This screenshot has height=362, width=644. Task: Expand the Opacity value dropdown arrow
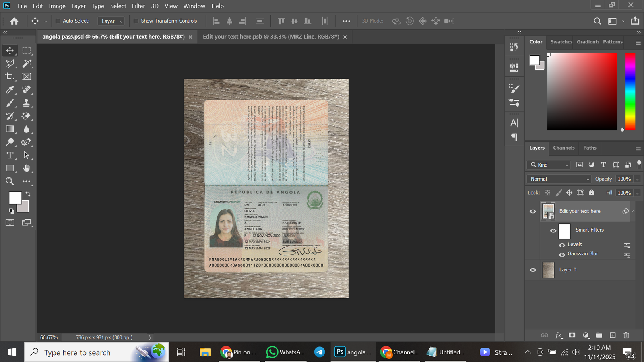pos(637,179)
